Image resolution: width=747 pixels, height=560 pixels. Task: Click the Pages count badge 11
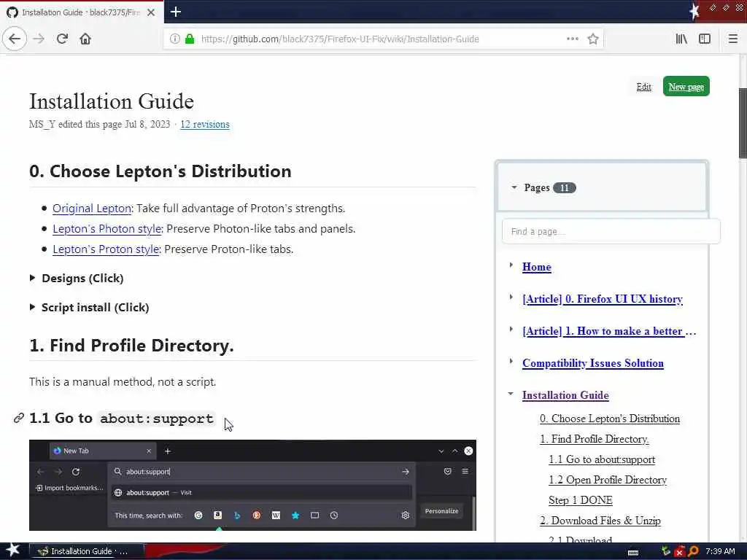[x=564, y=187]
